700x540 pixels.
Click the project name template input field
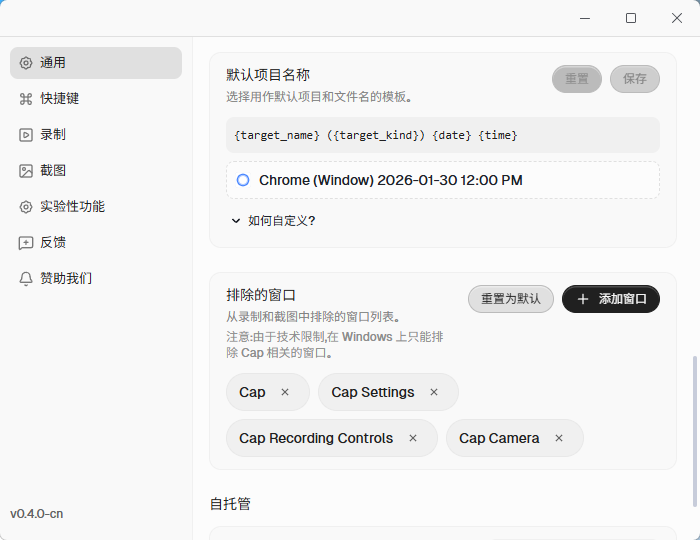pos(442,135)
